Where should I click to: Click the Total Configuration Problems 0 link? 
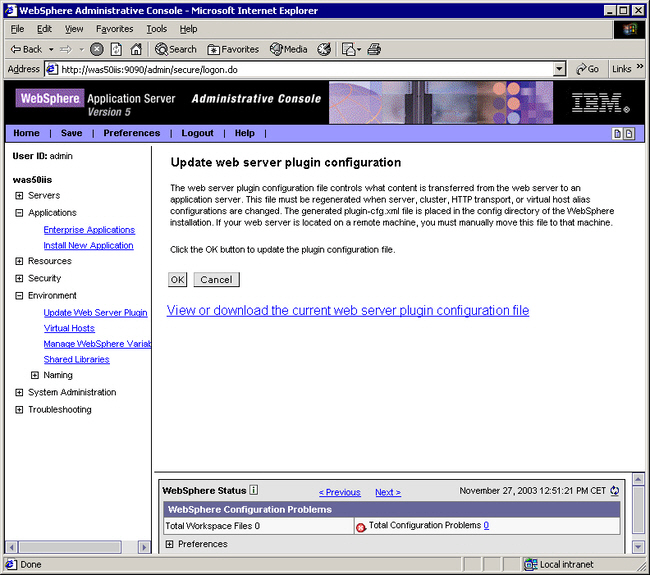pos(486,525)
